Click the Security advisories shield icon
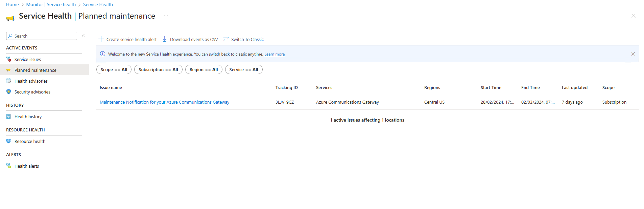This screenshot has height=209, width=644. (8, 92)
